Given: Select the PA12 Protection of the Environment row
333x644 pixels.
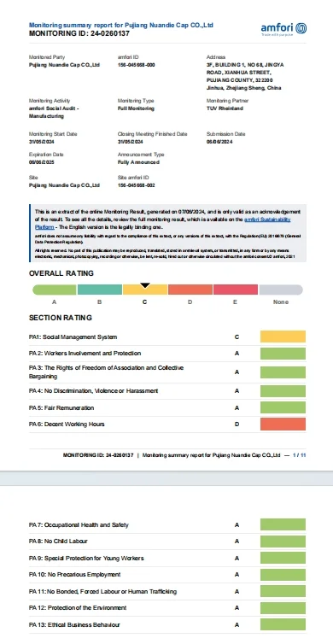Looking at the screenshot, I should 167,608.
